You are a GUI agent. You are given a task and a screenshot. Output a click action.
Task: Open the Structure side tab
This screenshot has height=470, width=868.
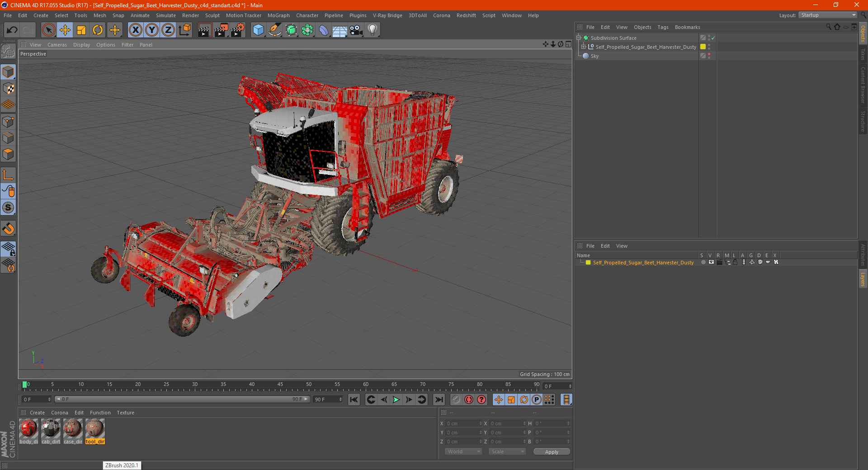click(863, 121)
